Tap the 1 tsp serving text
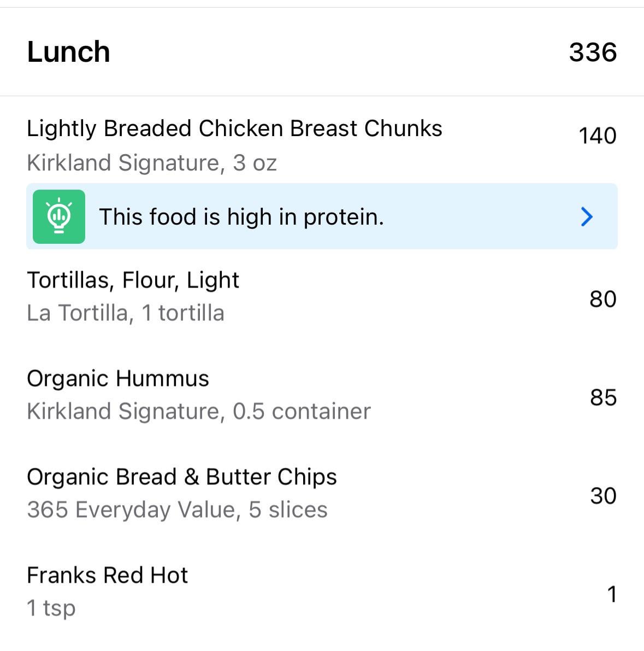The image size is (644, 651). tap(51, 608)
